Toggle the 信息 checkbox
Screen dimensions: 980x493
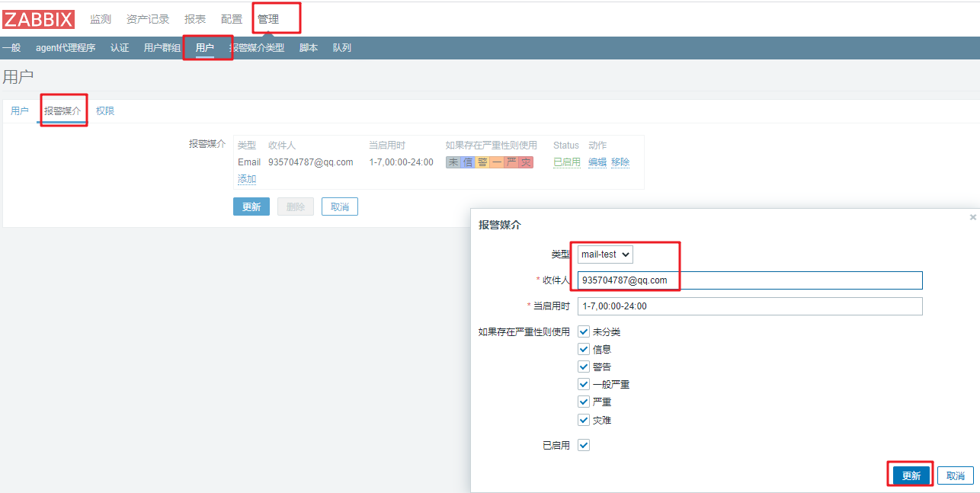584,349
